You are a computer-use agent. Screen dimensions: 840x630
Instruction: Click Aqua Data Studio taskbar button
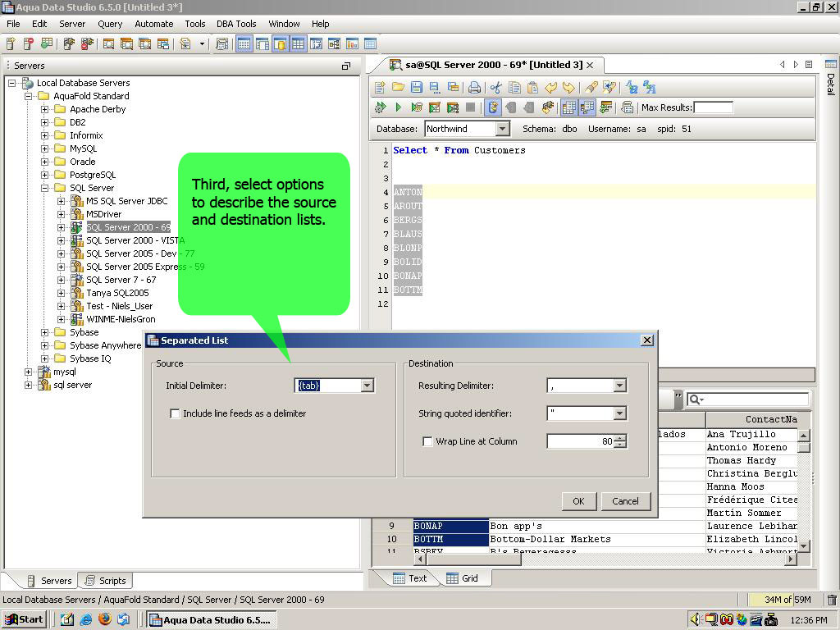pyautogui.click(x=211, y=620)
